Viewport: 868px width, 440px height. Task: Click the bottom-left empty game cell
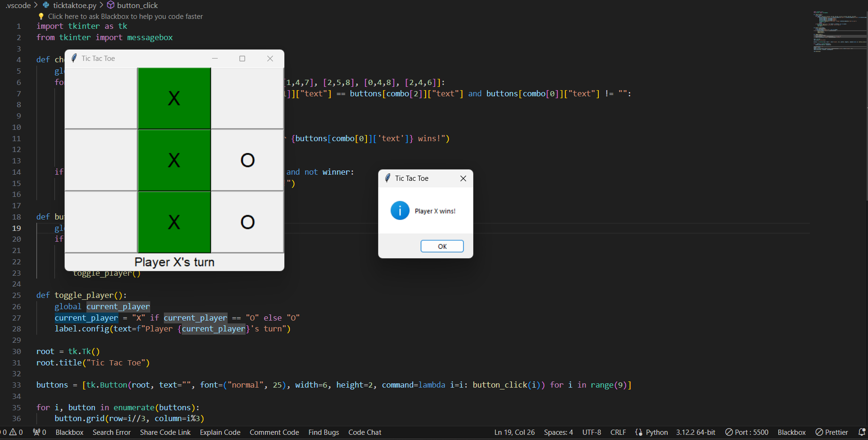click(101, 222)
